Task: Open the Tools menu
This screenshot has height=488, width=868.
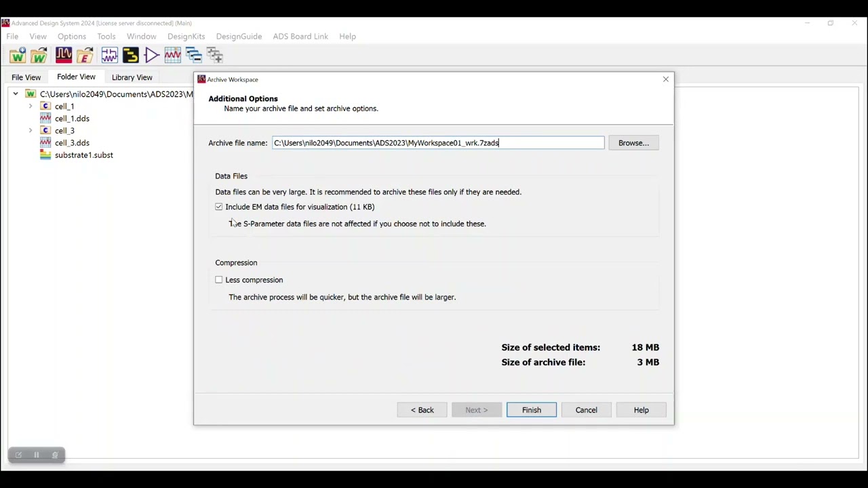Action: click(x=106, y=37)
